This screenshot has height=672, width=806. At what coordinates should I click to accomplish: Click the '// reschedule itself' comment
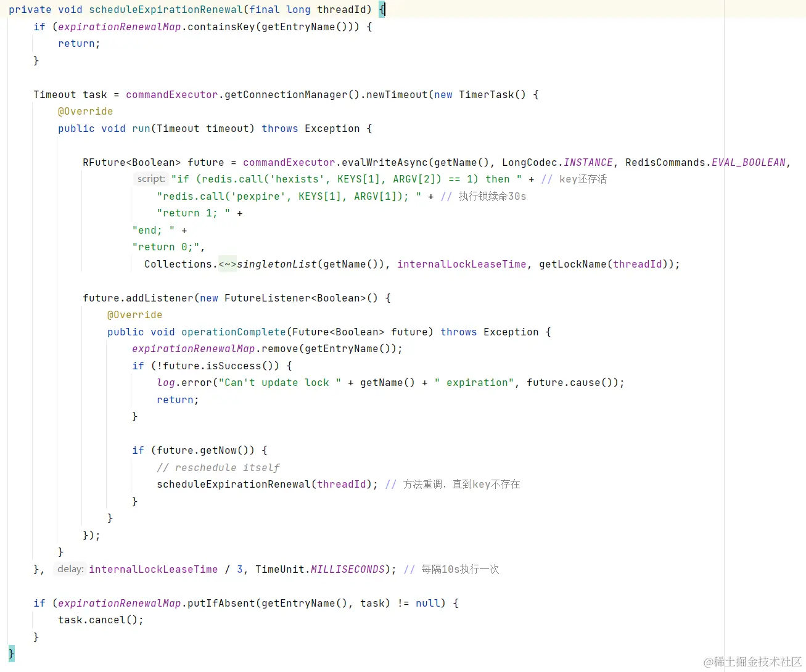(x=218, y=468)
